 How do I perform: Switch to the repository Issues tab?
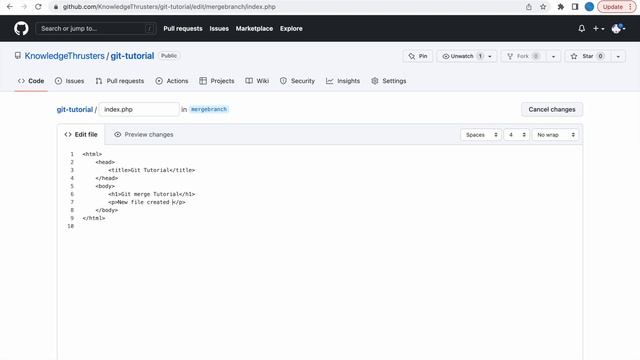click(69, 81)
